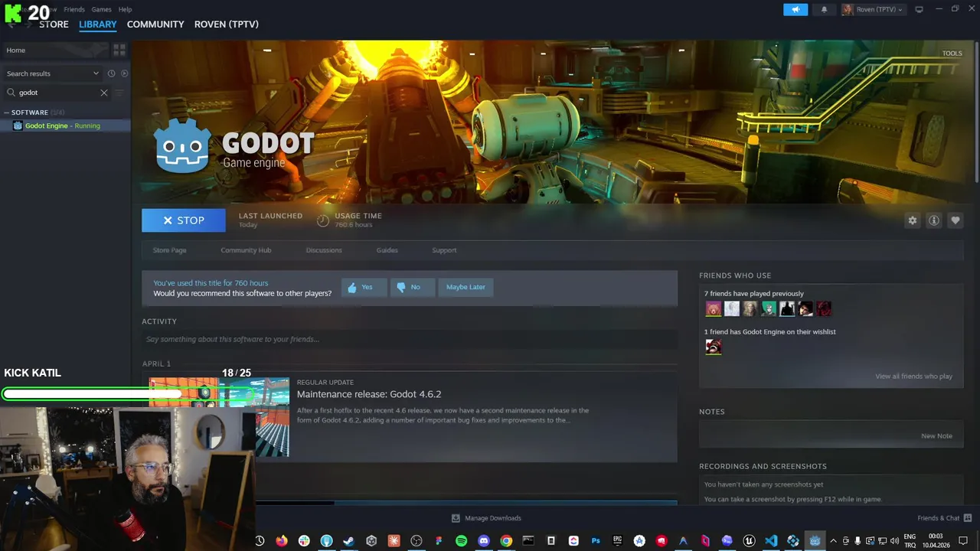Open Figma from the taskbar
980x551 pixels.
tap(439, 540)
